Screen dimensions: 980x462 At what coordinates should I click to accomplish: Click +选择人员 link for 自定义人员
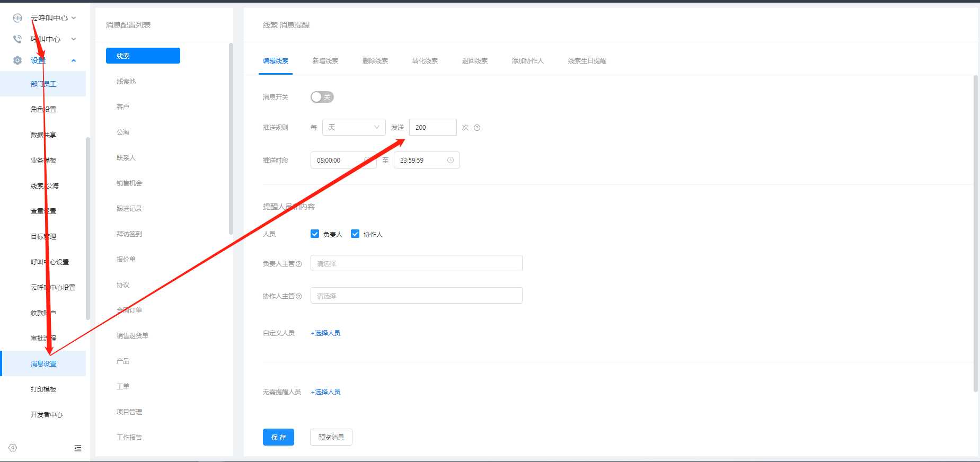coord(325,333)
